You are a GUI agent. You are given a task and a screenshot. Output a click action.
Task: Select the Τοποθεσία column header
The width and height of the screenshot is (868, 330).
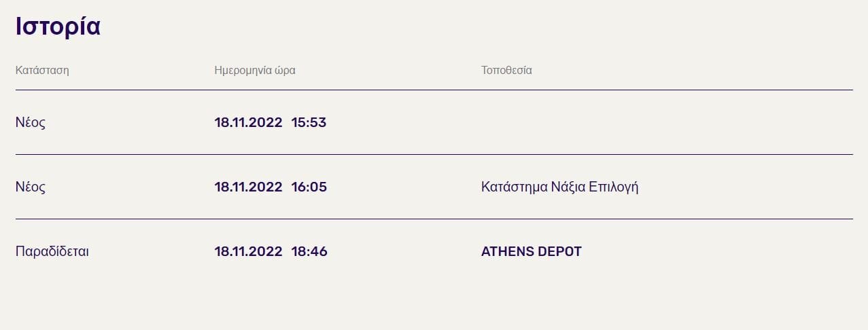click(x=506, y=70)
